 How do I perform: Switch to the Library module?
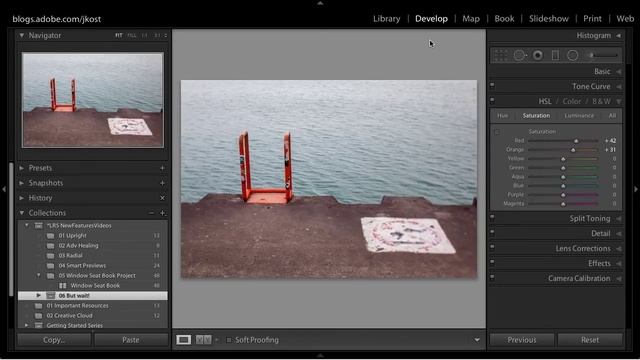(386, 19)
